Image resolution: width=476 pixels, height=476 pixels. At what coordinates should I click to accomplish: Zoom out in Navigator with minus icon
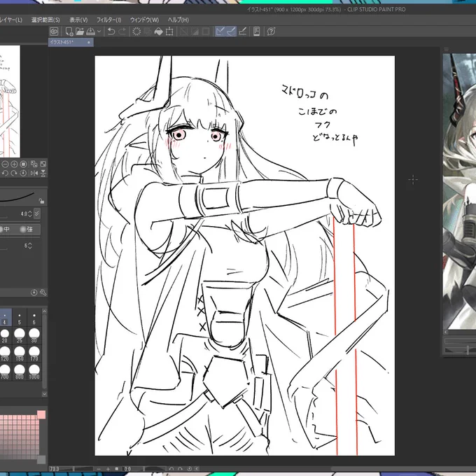point(5,164)
